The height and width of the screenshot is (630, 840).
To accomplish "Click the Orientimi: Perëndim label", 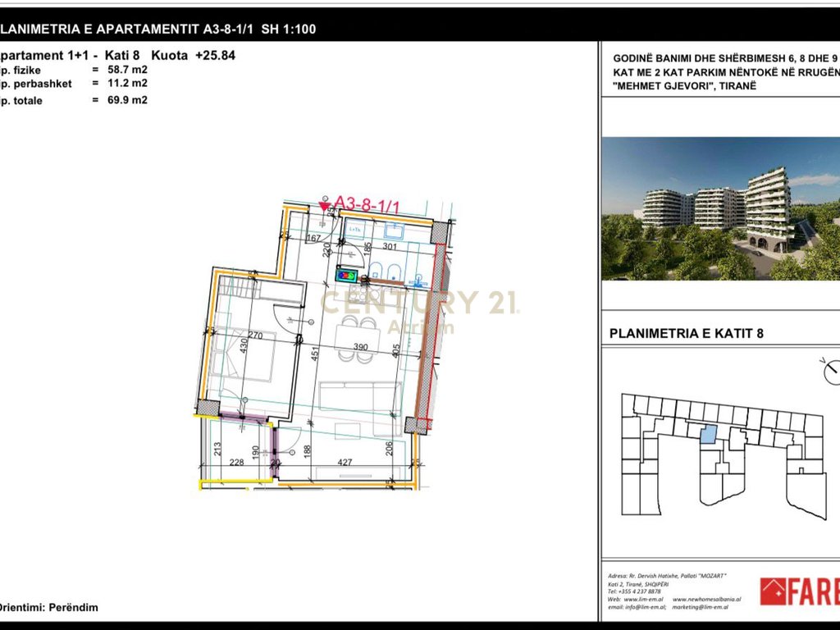I will (48, 608).
